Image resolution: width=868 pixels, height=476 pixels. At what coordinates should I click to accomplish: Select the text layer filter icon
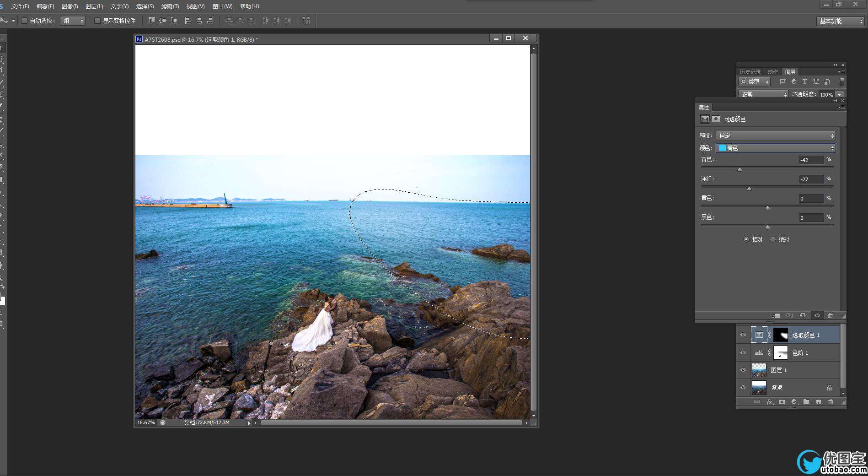[x=805, y=82]
